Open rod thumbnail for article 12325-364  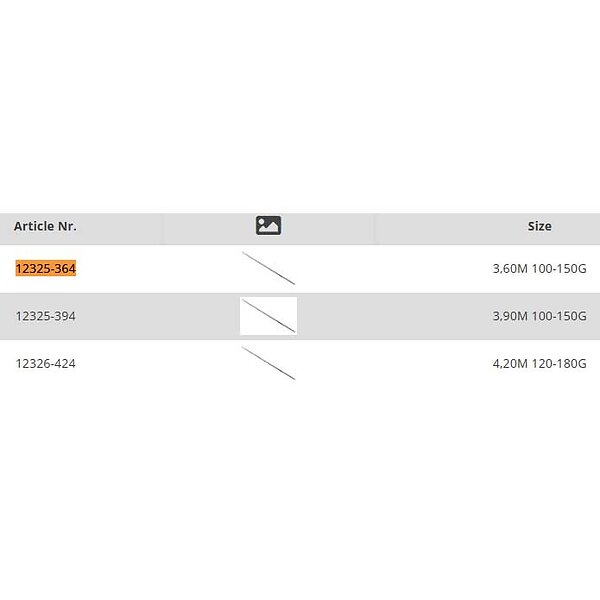click(268, 268)
